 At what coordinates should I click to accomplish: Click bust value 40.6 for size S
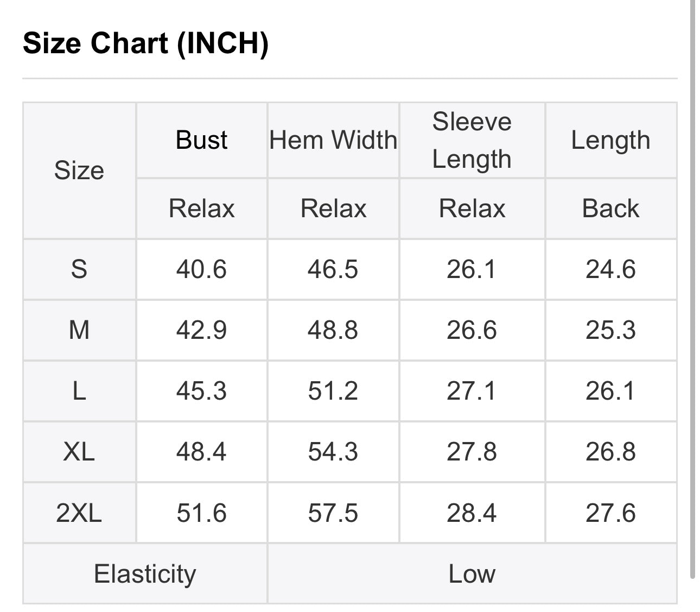(201, 269)
